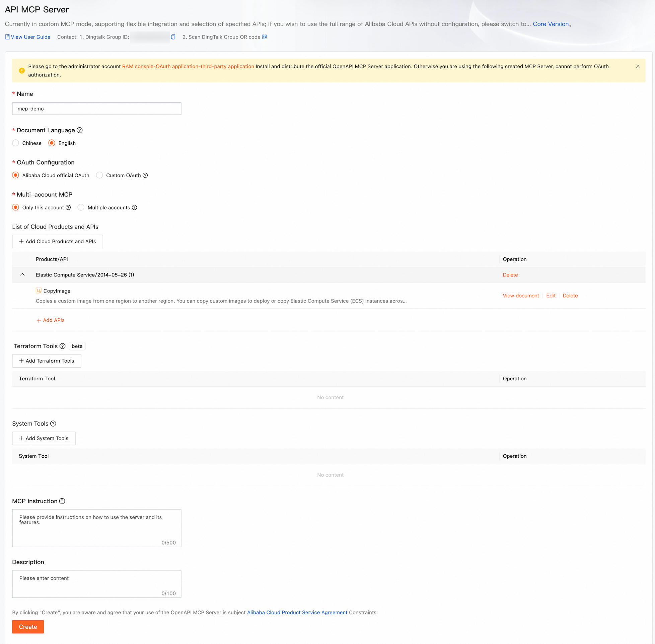
Task: Show help for Custom OAuth
Action: [145, 175]
